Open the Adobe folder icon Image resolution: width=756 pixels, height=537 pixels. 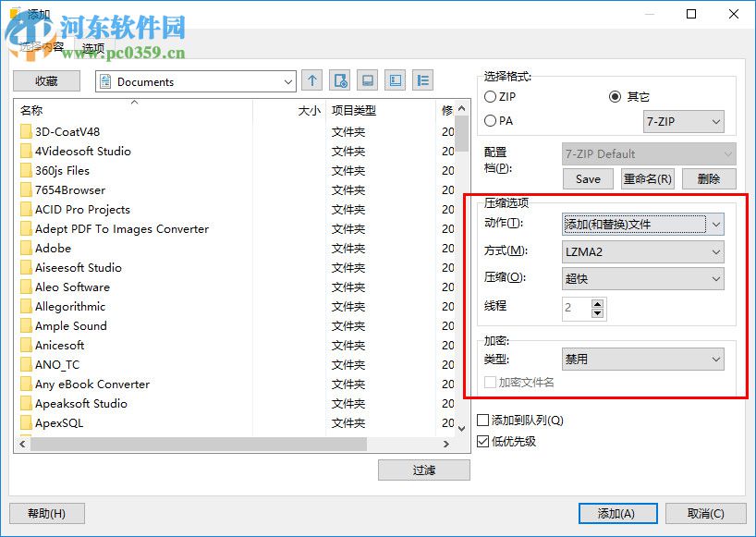coord(25,248)
